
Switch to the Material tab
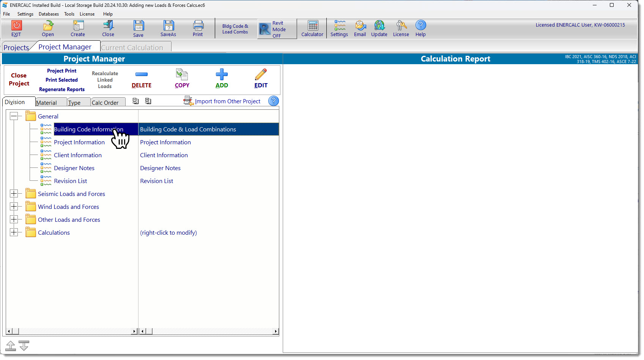click(50, 102)
